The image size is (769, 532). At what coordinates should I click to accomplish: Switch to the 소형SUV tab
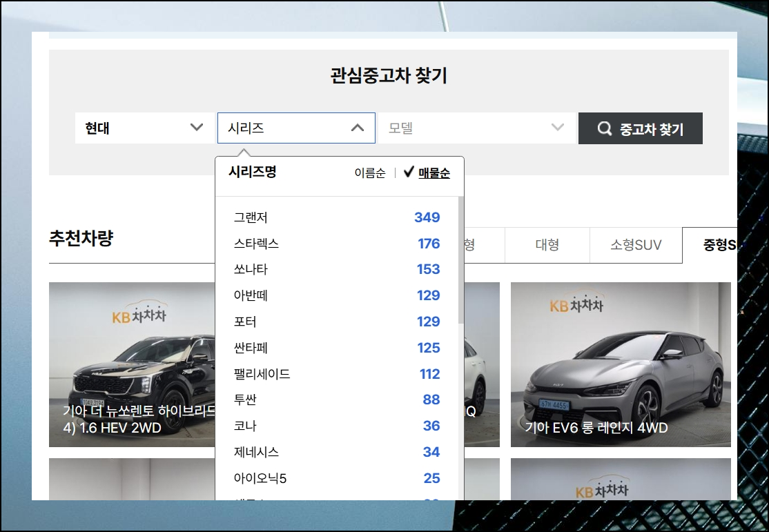636,245
